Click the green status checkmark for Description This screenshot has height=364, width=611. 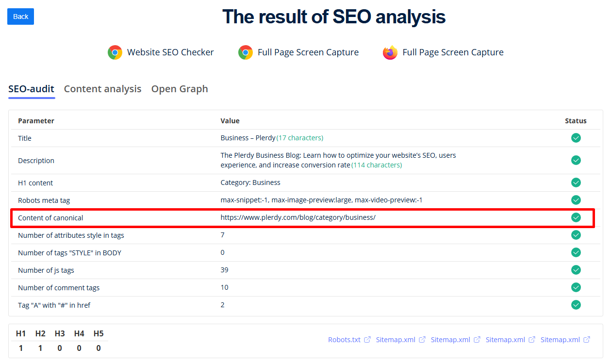(576, 161)
